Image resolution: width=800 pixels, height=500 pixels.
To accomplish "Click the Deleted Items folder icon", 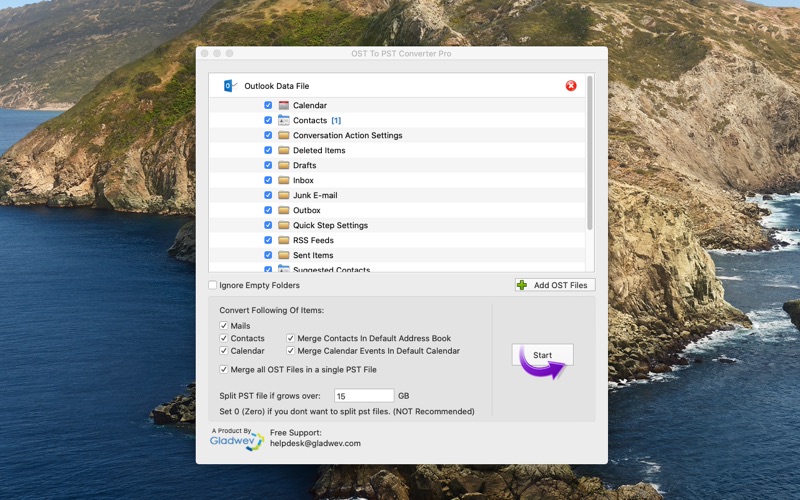I will (x=284, y=150).
